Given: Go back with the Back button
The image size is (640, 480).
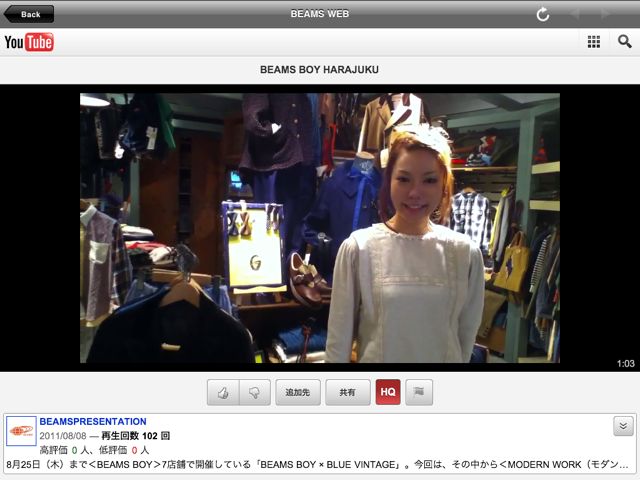Looking at the screenshot, I should (29, 14).
